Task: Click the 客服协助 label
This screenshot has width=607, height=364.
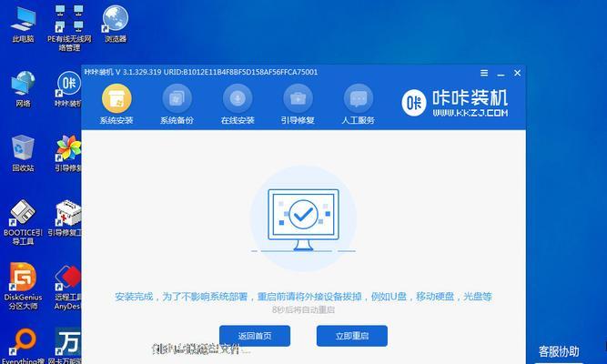Action: 559,351
